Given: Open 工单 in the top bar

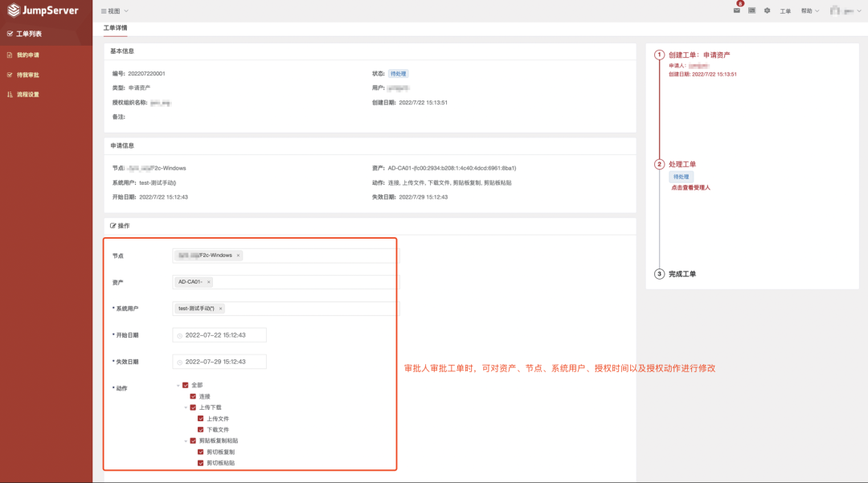Looking at the screenshot, I should [785, 11].
